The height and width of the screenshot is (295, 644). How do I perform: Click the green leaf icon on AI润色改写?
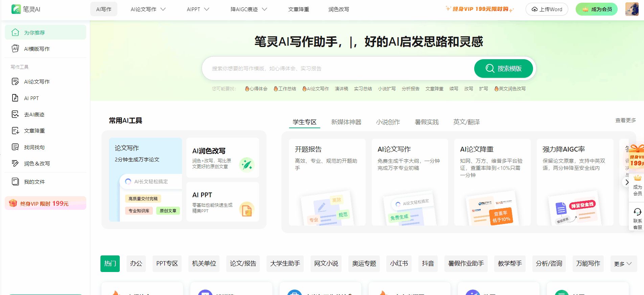click(247, 165)
